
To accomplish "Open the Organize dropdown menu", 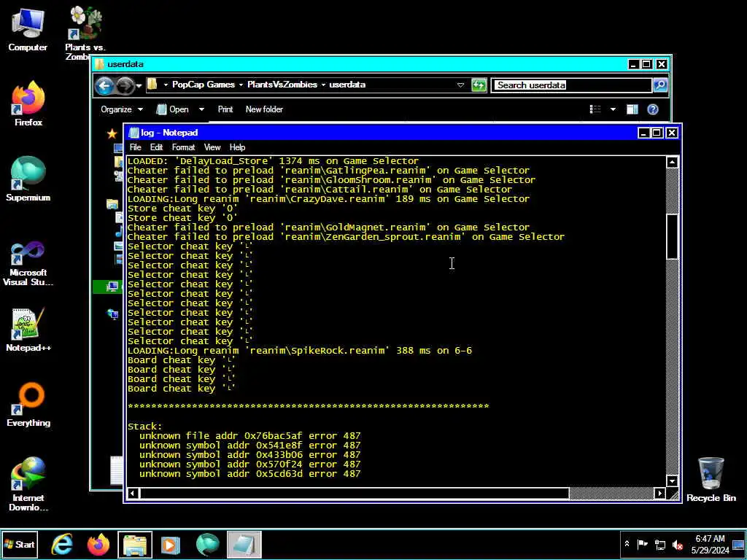I will (122, 109).
